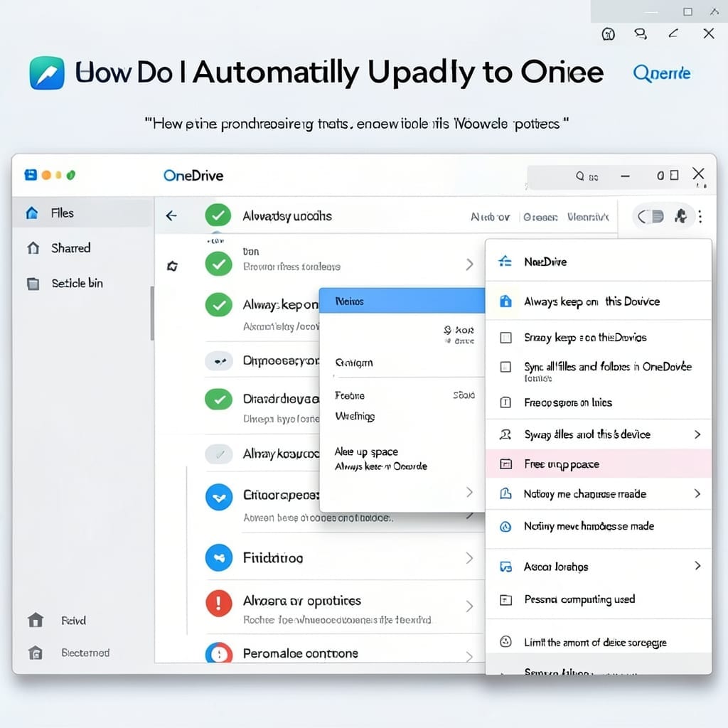Expand Ascor Iorehps submenu arrow
728x728 pixels.
[697, 565]
